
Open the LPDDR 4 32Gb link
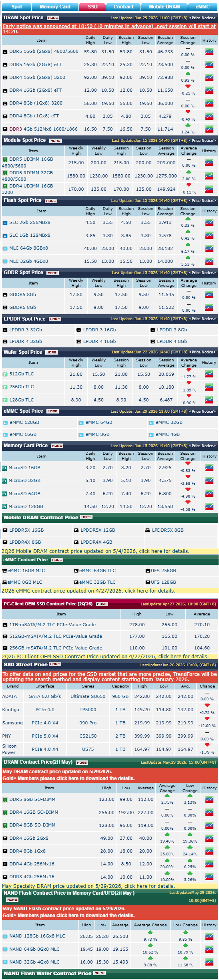[26, 341]
